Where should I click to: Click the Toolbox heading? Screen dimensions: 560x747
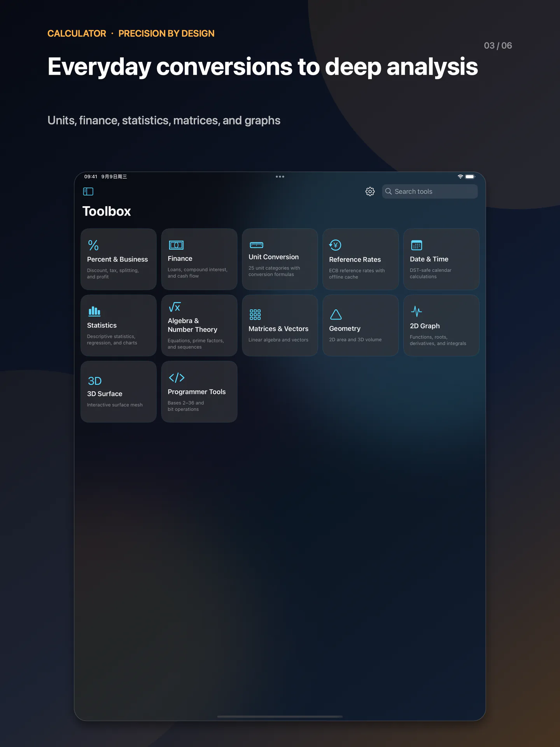[x=107, y=211]
